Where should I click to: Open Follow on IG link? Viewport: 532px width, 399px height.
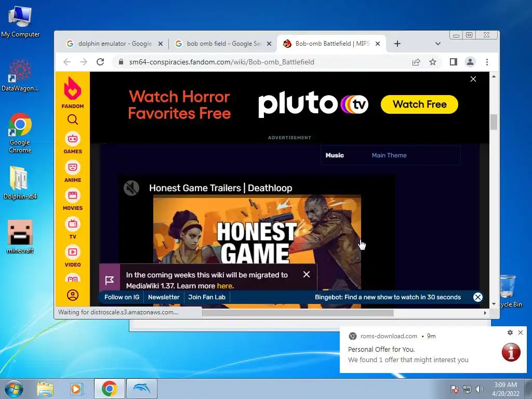122,297
